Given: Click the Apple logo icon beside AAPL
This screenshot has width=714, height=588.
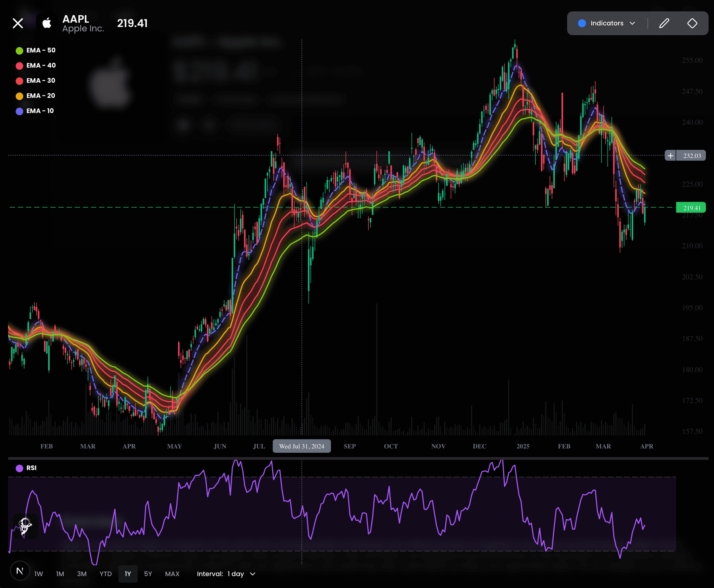Looking at the screenshot, I should (x=47, y=23).
